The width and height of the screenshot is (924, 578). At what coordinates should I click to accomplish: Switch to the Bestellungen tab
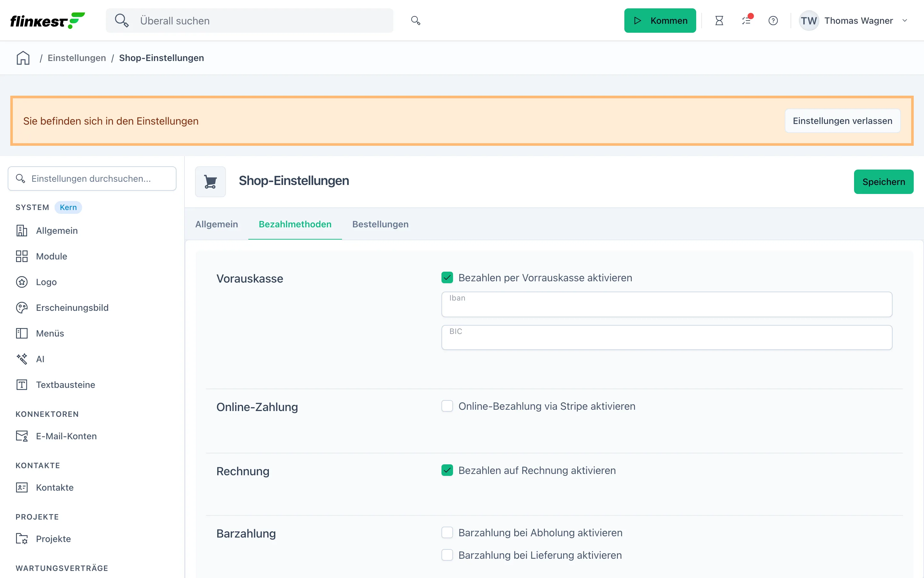380,224
